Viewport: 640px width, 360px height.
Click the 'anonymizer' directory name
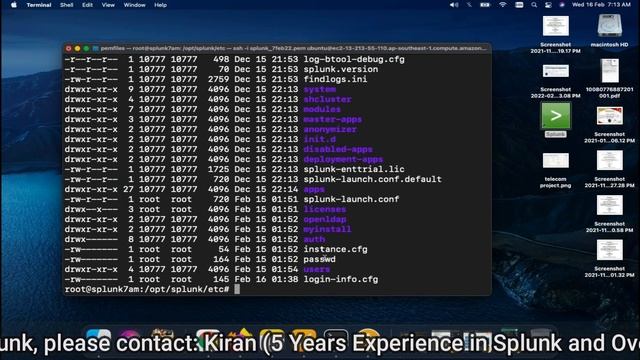click(330, 129)
